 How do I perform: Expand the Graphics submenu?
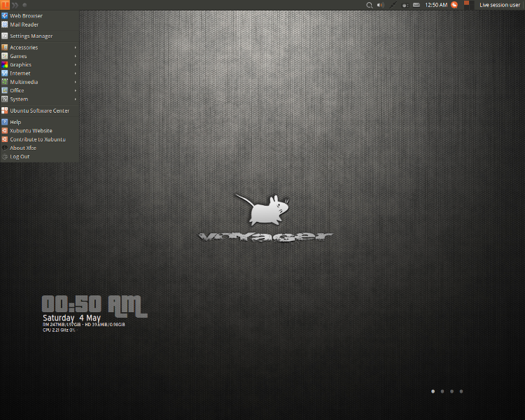click(39, 64)
